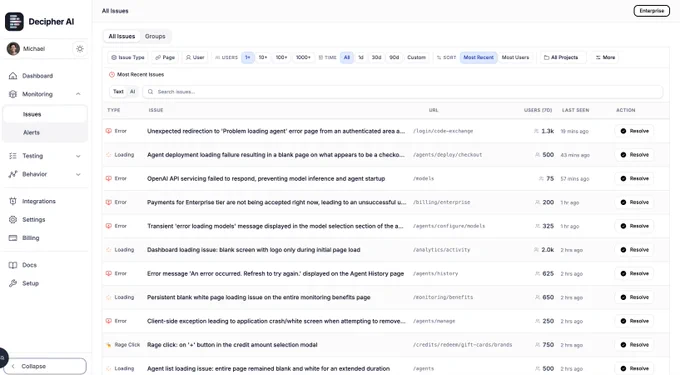The height and width of the screenshot is (375, 680).
Task: Resolve the Payments for Enterprise tier issue
Action: pos(634,202)
